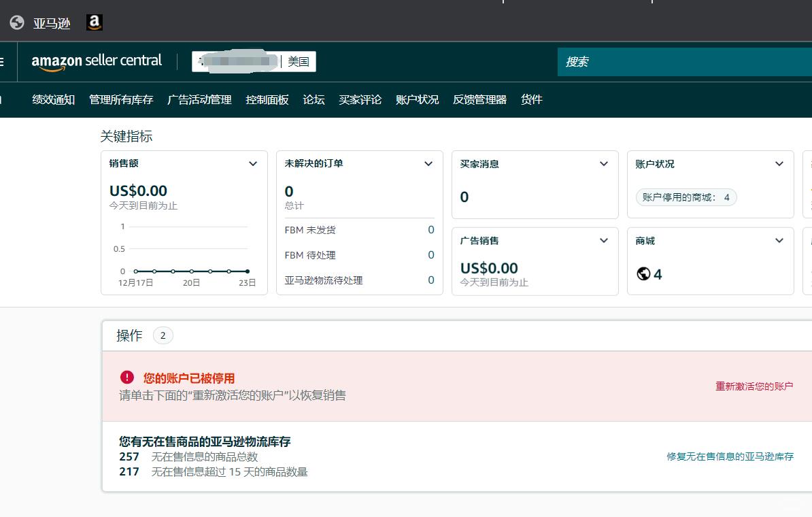The image size is (812, 517).
Task: Expand the 广告销售 card chevron
Action: (x=604, y=240)
